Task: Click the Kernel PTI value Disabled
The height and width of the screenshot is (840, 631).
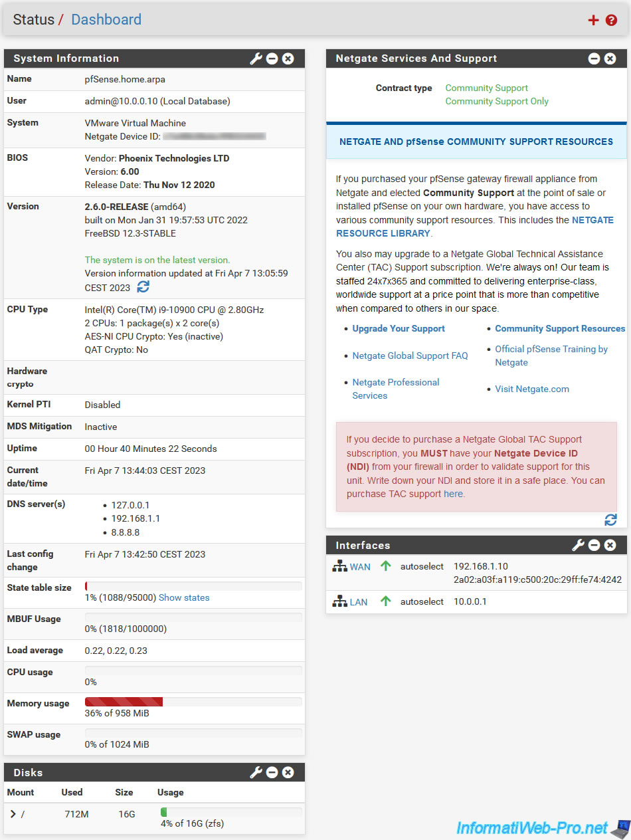Action: tap(103, 405)
